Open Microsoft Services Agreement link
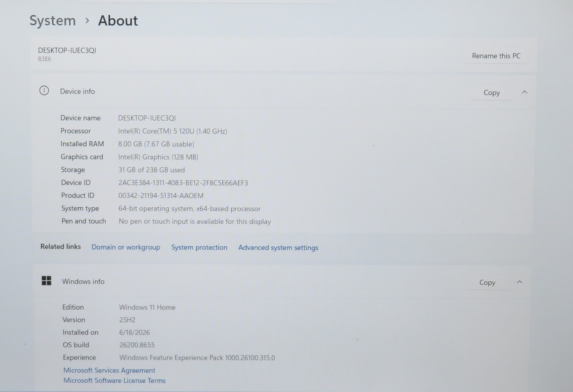The image size is (573, 392). [109, 370]
